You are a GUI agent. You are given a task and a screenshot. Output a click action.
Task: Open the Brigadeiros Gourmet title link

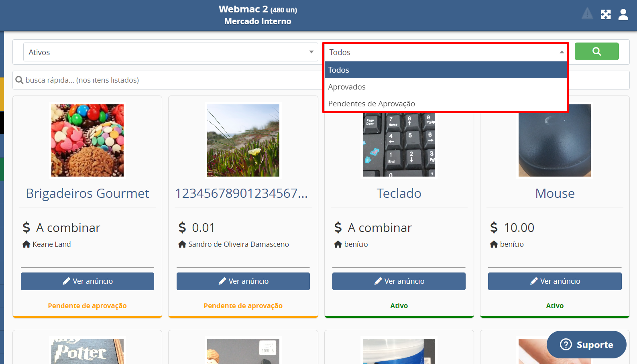(88, 193)
